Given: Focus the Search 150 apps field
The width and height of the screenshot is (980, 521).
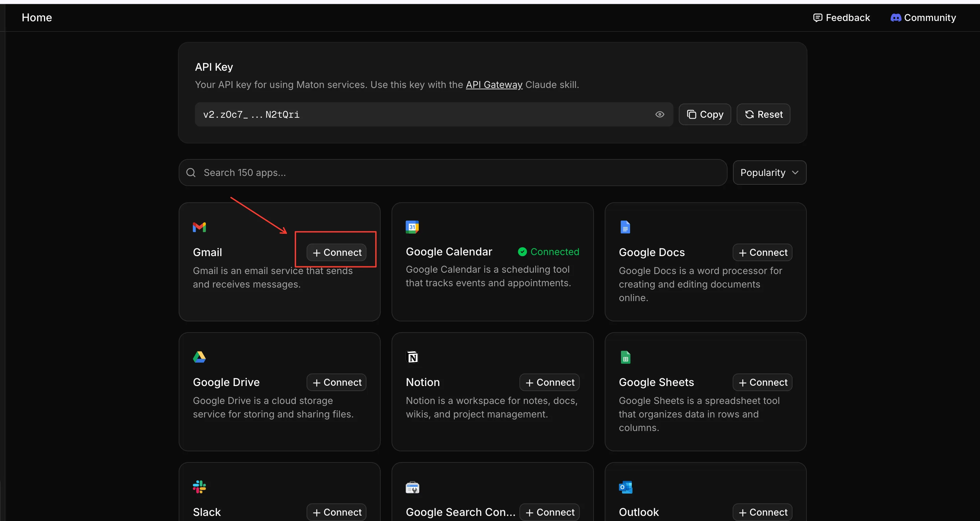Looking at the screenshot, I should 453,173.
